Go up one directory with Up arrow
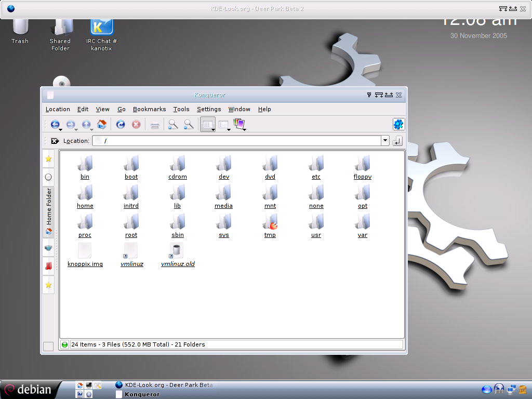 pos(86,124)
